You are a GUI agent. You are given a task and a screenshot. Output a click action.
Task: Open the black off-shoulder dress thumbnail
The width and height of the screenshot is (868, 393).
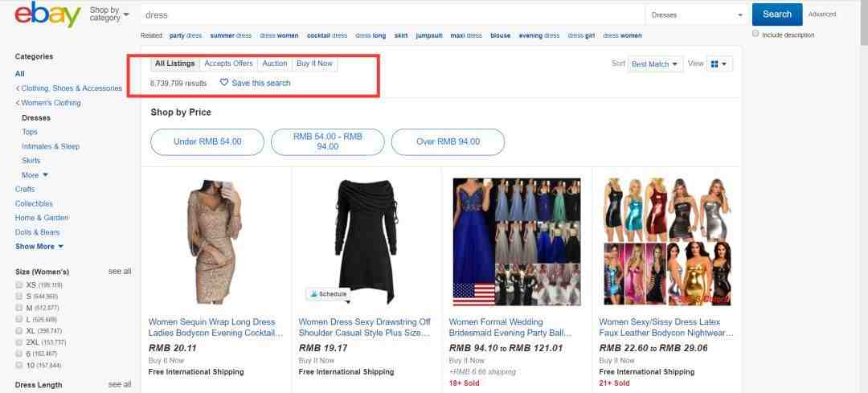[366, 241]
